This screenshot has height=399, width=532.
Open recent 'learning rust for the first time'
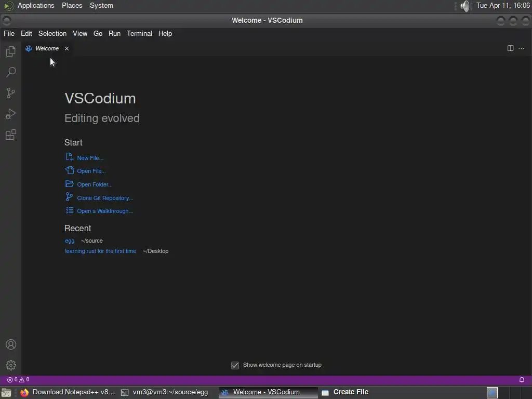[100, 251]
